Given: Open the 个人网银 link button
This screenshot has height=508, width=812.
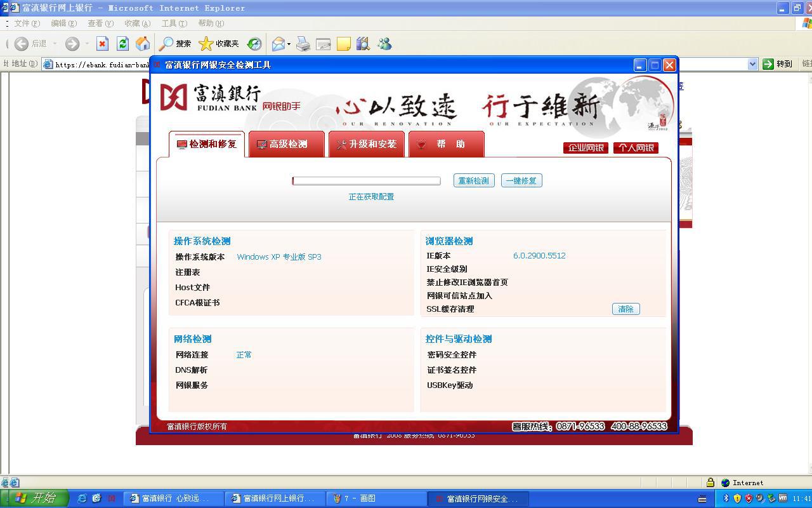Looking at the screenshot, I should click(x=636, y=148).
